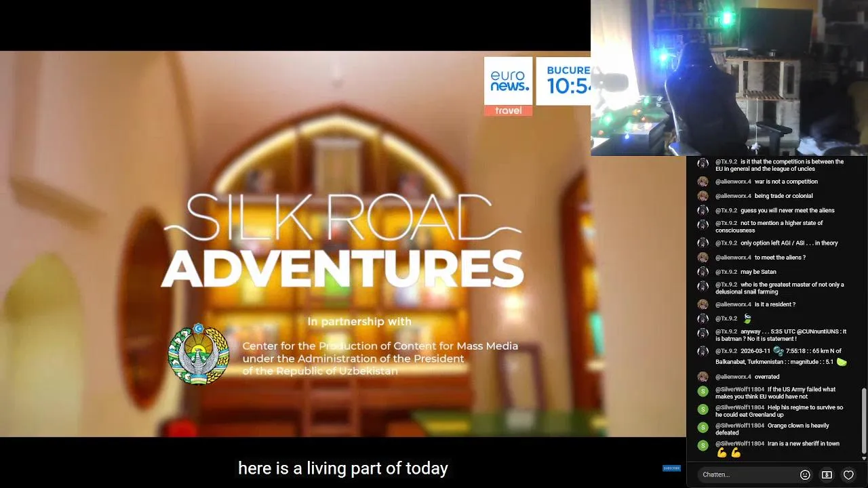This screenshot has height=488, width=868.
Task: Click the message 'to meet the aliens ?'
Action: 780,258
